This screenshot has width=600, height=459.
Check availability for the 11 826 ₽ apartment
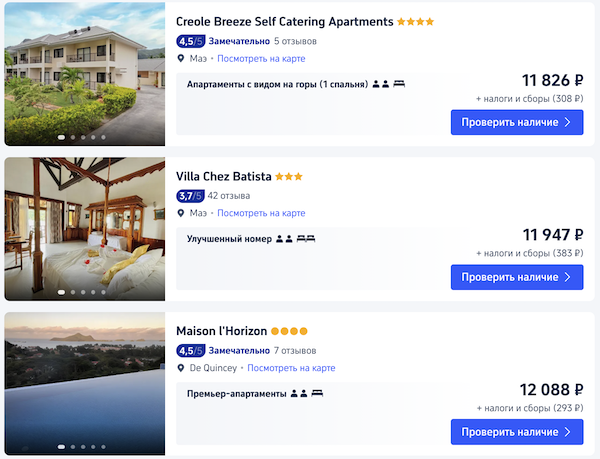(x=516, y=122)
